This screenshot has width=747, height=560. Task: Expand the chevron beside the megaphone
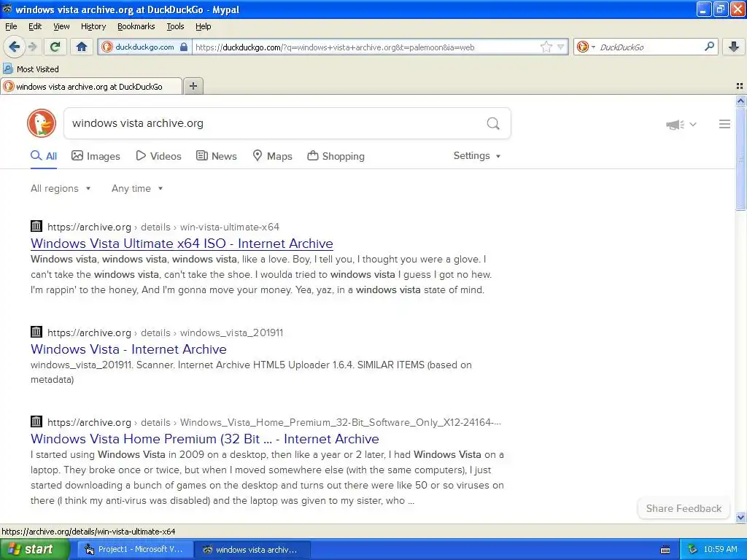coord(693,124)
